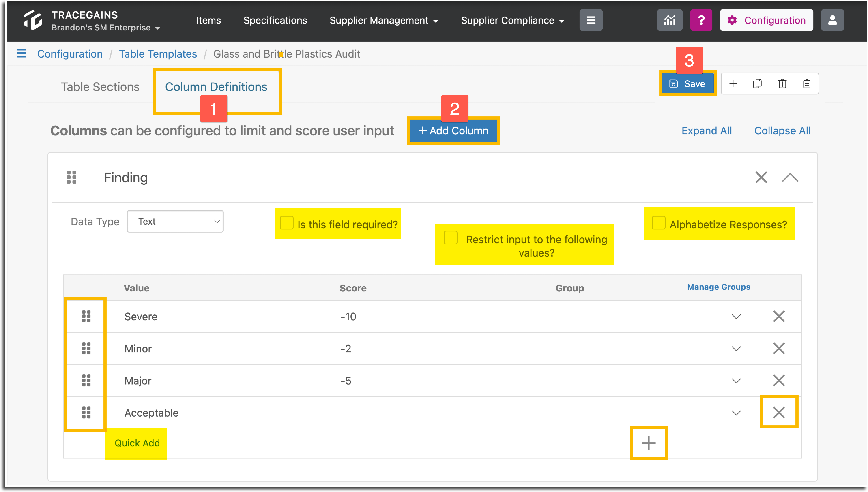Collapse the Finding column panel
868x492 pixels.
coord(790,178)
